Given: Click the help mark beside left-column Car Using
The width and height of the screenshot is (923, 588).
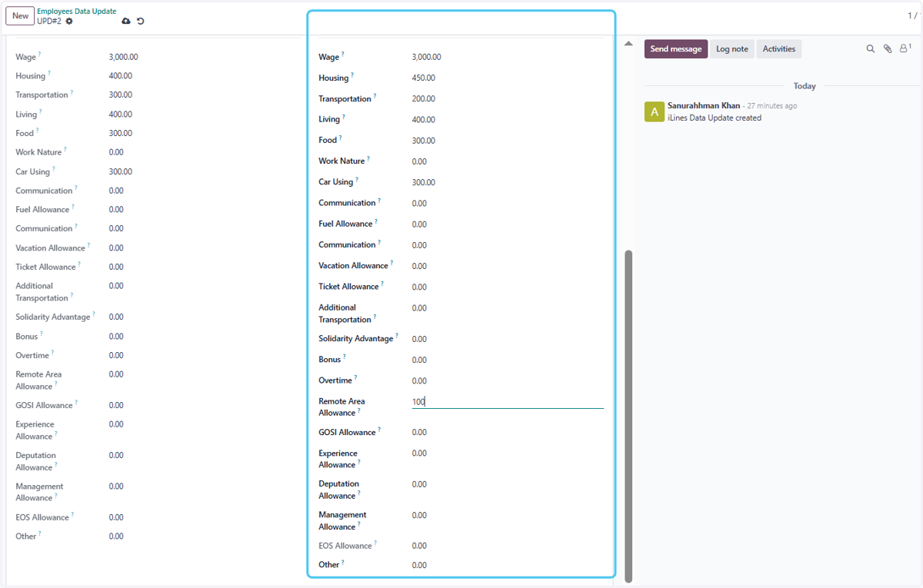Looking at the screenshot, I should [54, 169].
